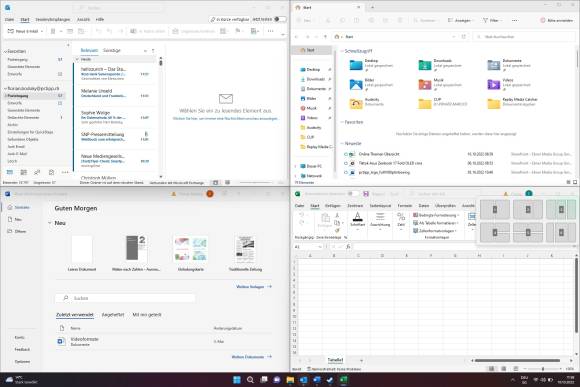Click 'In Kürze verfügbar' button in Outlook
Screen dimensions: 580x387
tap(229, 19)
